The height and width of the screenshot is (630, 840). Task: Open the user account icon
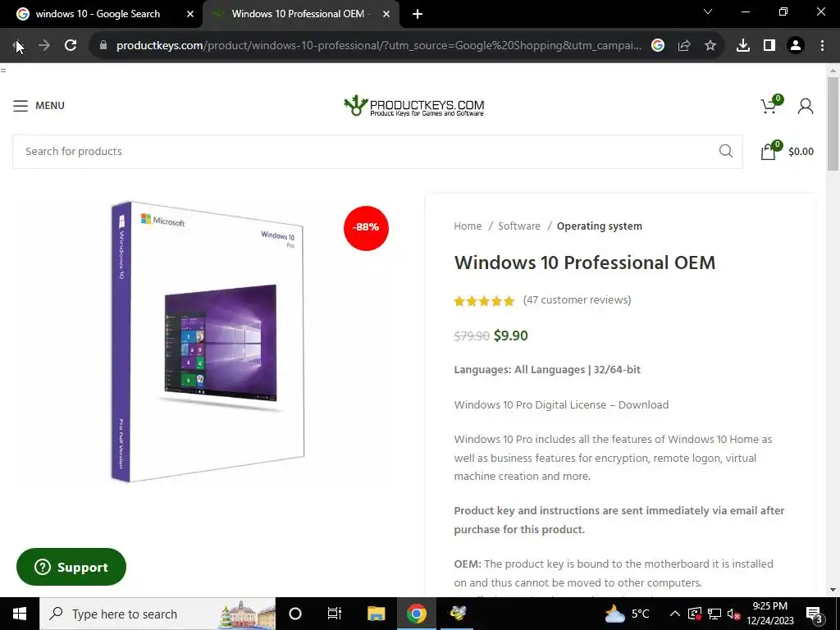click(806, 106)
